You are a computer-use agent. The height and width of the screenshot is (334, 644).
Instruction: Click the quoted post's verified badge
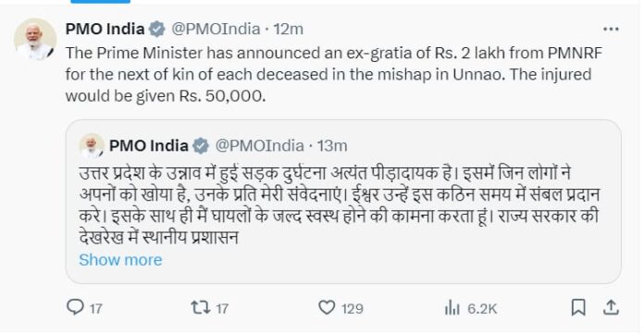[x=201, y=146]
